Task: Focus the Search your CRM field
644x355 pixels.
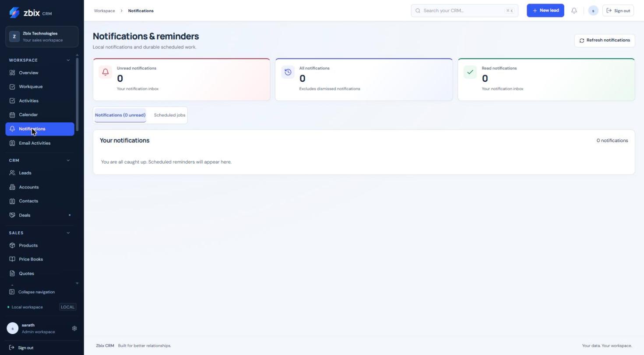Action: coord(465,10)
